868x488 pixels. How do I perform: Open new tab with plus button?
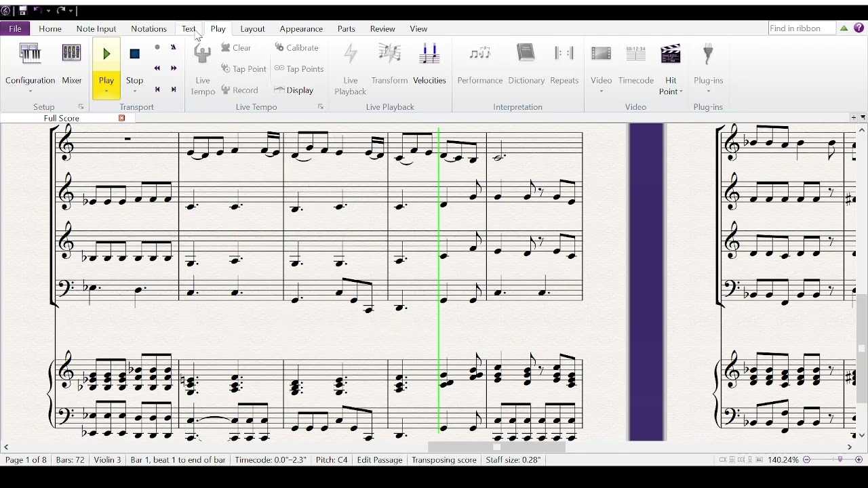click(x=853, y=117)
